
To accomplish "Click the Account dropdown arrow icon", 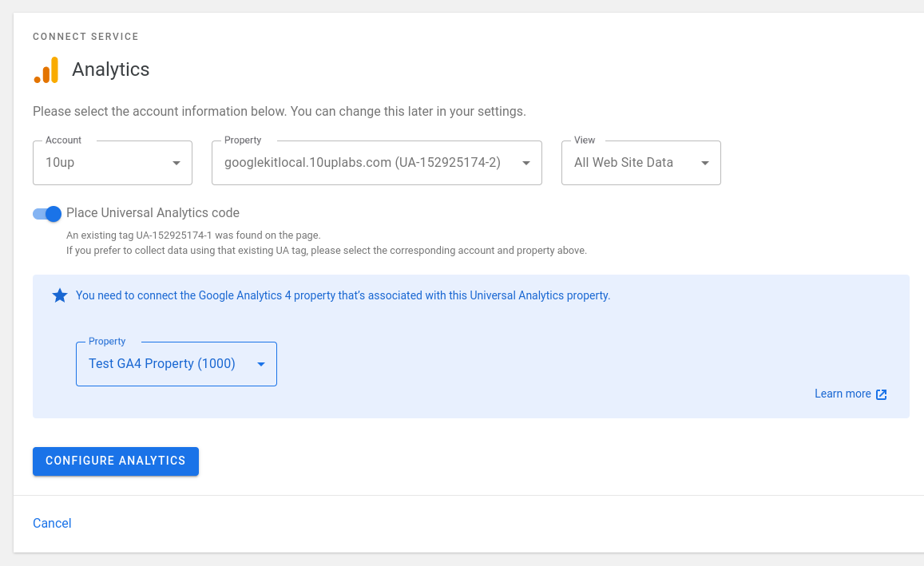I will tap(176, 163).
